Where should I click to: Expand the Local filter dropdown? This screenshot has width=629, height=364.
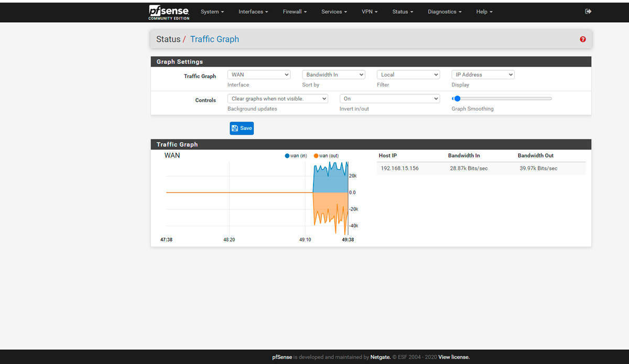pyautogui.click(x=408, y=75)
